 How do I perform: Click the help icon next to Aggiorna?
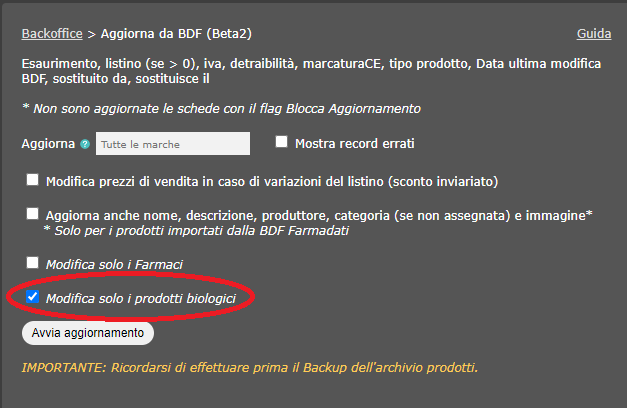(85, 144)
